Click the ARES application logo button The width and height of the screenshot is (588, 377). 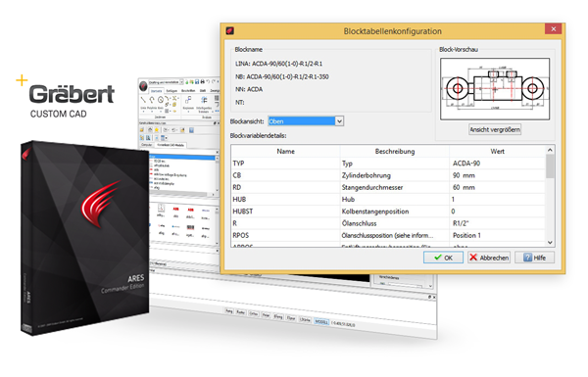point(143,86)
